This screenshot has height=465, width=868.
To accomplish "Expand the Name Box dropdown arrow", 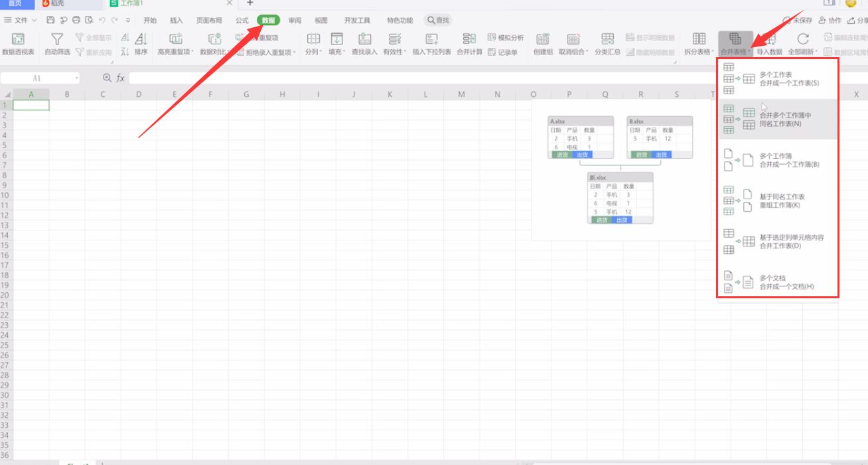I will (x=77, y=78).
